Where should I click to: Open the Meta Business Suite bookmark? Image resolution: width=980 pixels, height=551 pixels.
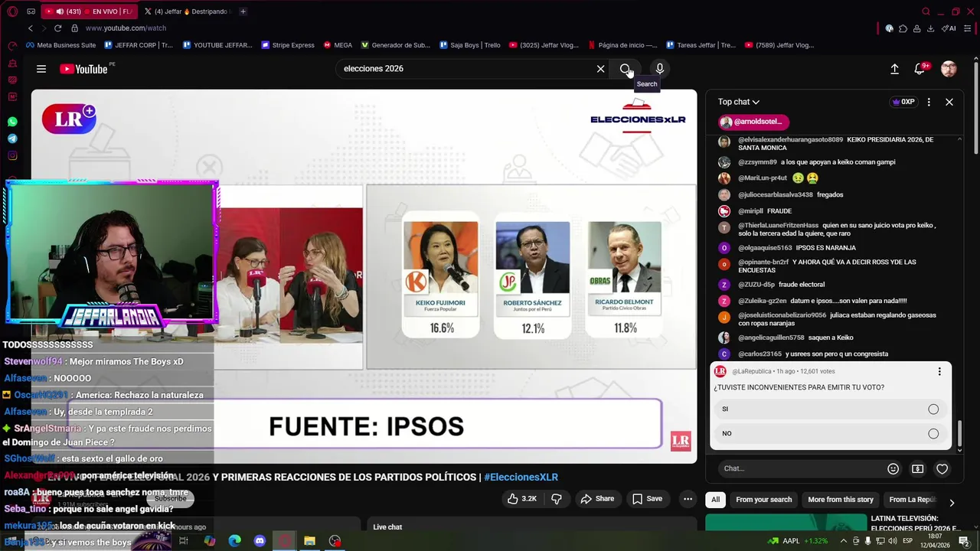[x=60, y=45]
